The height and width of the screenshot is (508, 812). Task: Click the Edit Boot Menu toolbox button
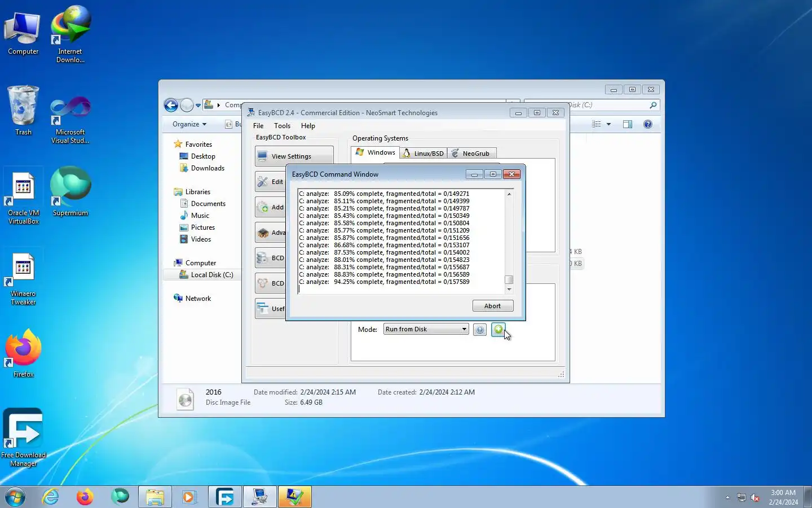pyautogui.click(x=271, y=181)
